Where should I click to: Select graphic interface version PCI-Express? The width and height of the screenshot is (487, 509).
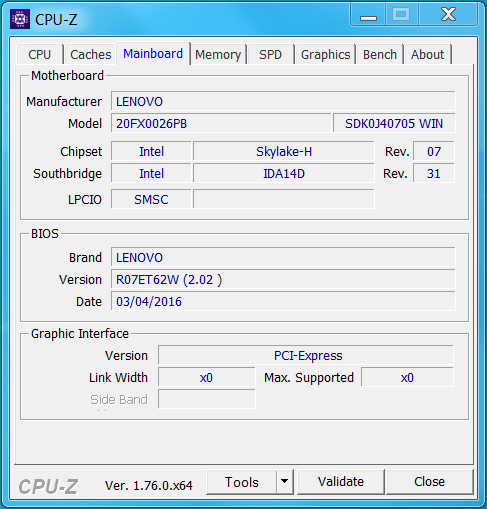click(306, 355)
